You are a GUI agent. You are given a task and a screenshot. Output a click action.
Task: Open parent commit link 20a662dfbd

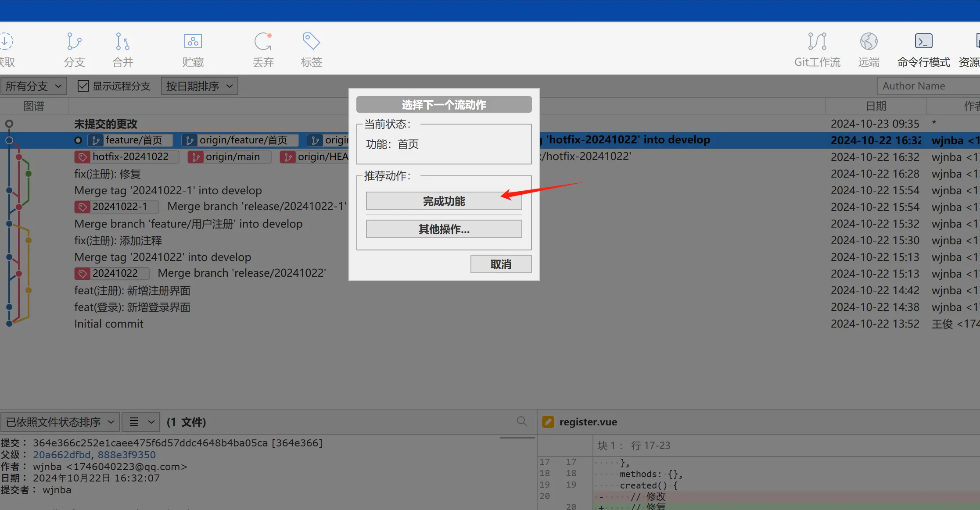click(61, 455)
